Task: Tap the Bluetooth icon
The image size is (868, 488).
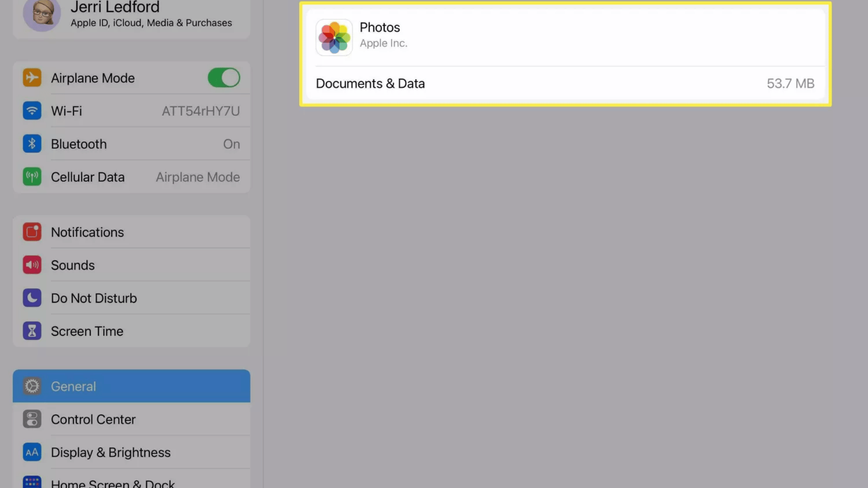Action: point(32,144)
